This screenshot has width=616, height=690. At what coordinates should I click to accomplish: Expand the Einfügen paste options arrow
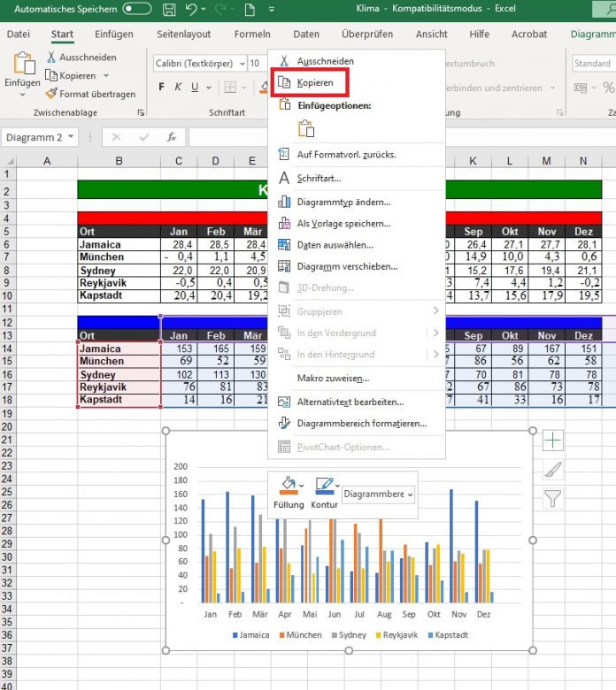click(x=22, y=95)
